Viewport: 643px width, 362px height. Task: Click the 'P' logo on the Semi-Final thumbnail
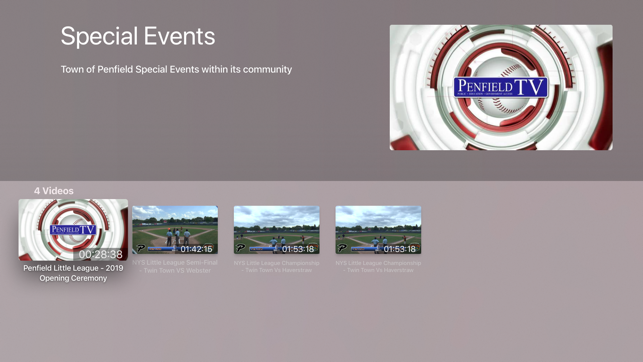coord(141,248)
